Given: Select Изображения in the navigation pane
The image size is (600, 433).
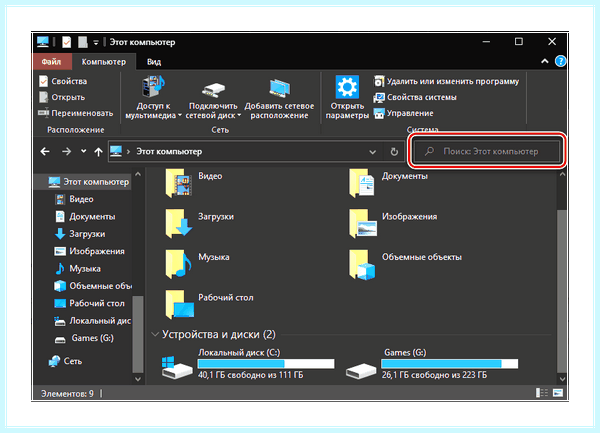Looking at the screenshot, I should pos(90,251).
